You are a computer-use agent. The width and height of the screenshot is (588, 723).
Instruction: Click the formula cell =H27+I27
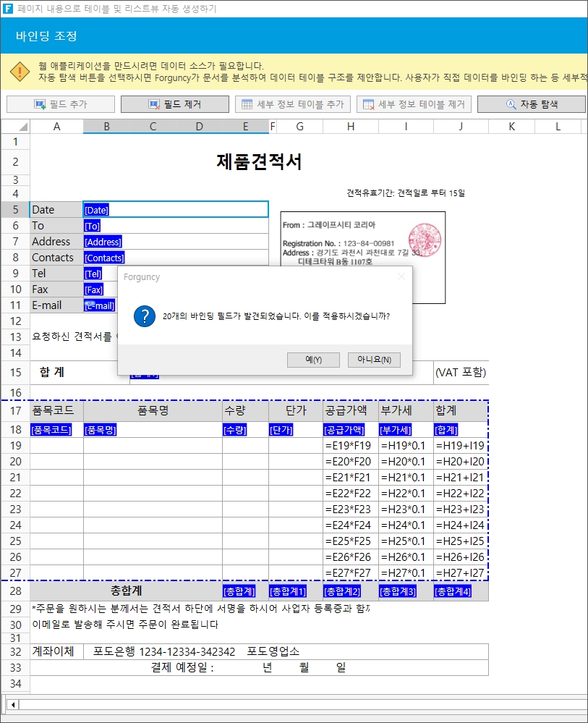[x=461, y=573]
